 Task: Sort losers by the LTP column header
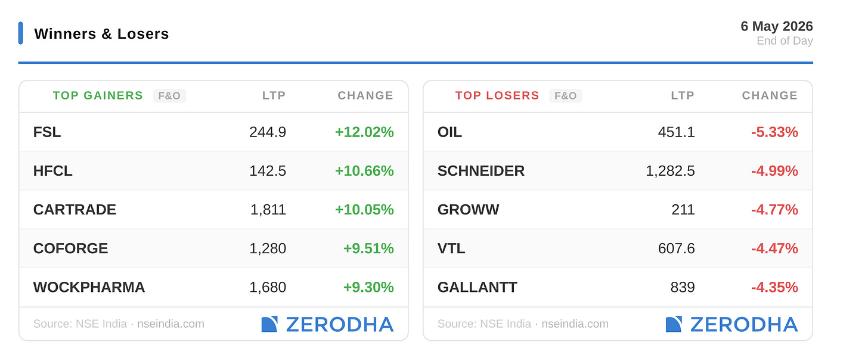click(683, 96)
